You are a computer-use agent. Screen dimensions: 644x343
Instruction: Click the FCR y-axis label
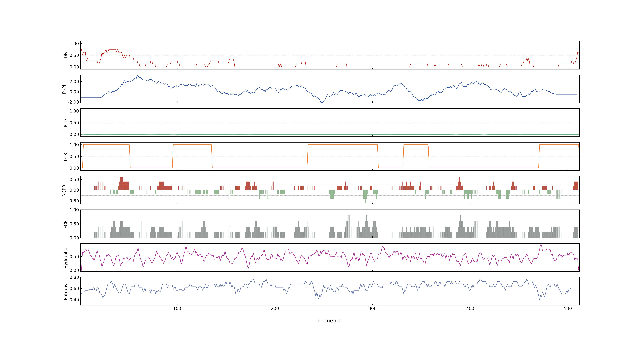click(66, 224)
